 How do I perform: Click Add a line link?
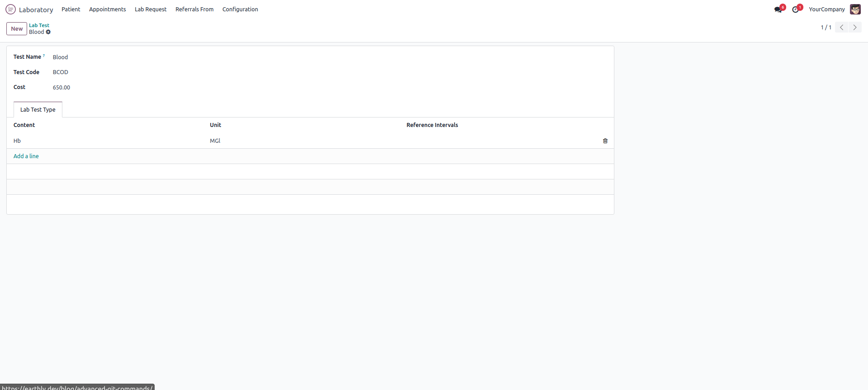pos(26,156)
